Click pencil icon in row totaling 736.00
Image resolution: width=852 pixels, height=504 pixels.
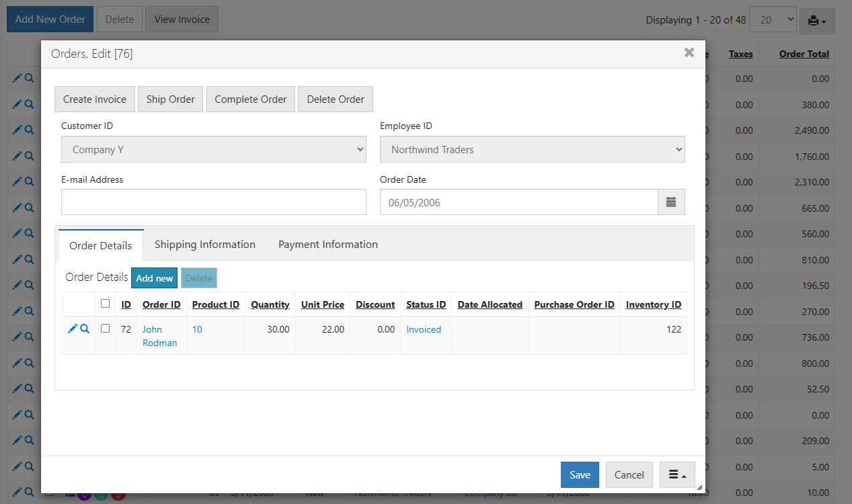click(x=17, y=337)
